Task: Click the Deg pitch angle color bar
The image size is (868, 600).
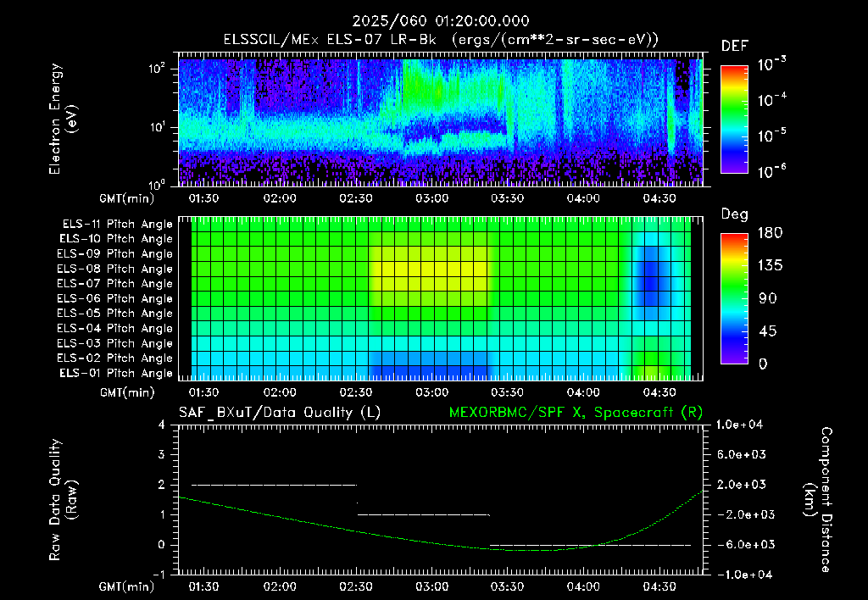Action: coord(734,298)
